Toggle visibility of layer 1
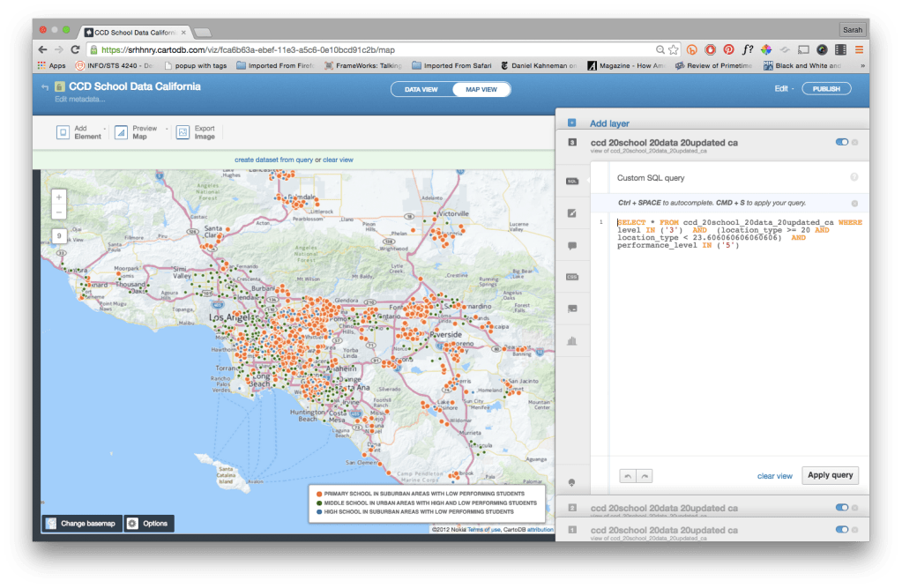 841,529
